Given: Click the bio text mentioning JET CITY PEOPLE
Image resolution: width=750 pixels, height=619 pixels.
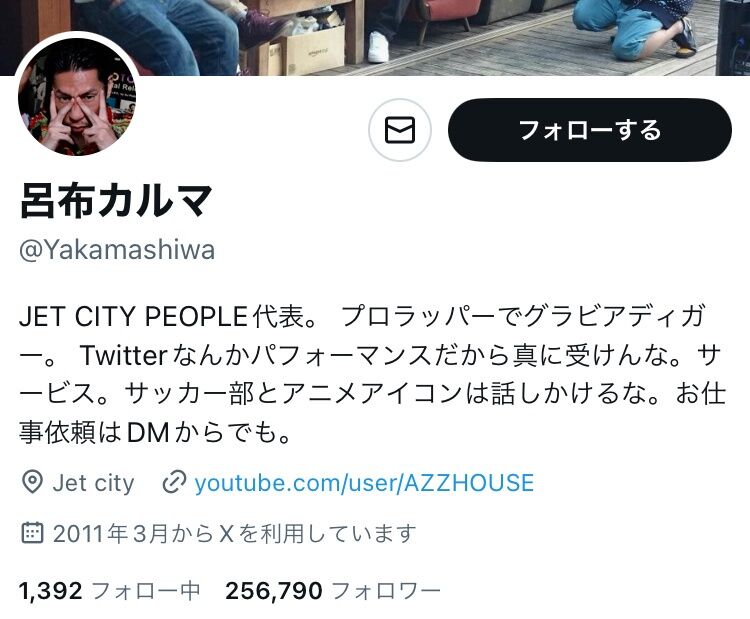Looking at the screenshot, I should tap(372, 374).
